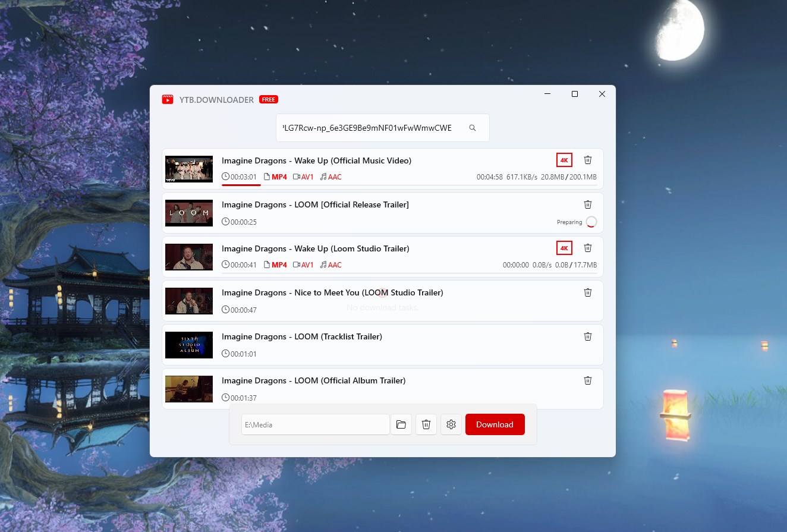Clear all tasks with bottom trash button

426,424
